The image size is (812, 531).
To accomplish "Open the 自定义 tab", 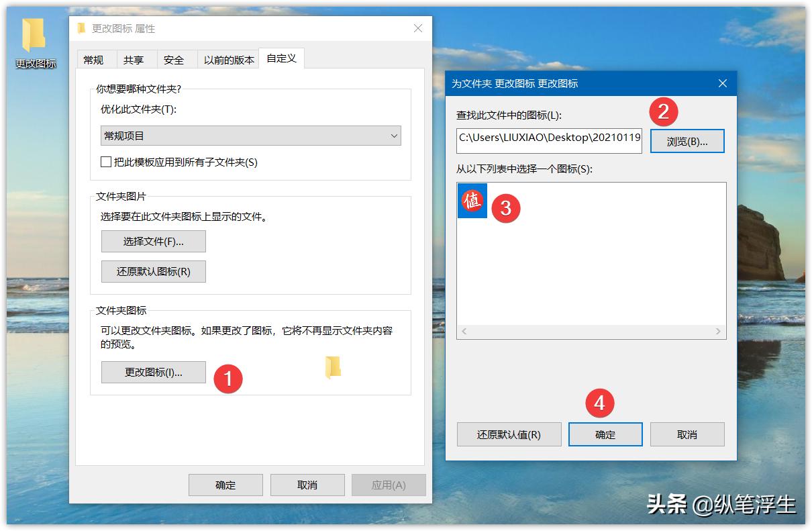I will (x=281, y=58).
